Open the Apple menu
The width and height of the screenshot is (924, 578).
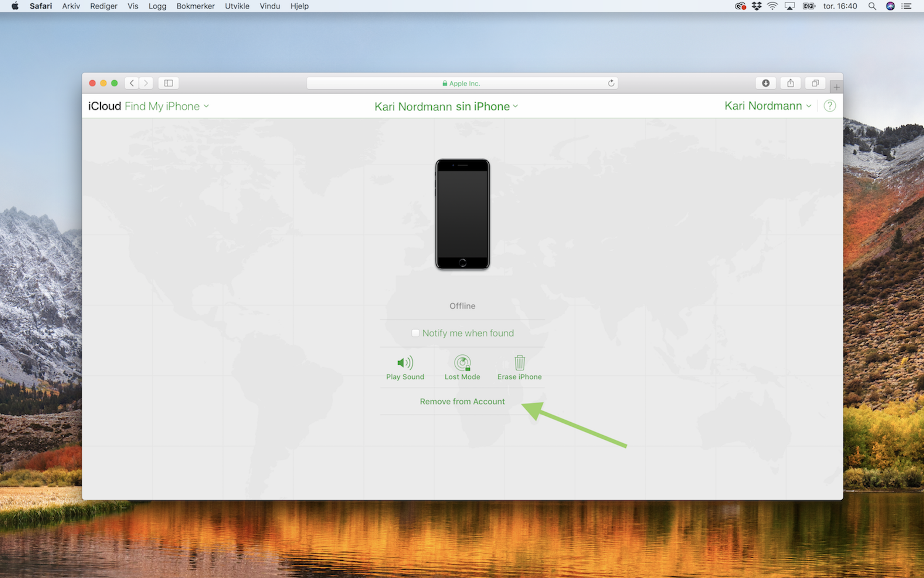pyautogui.click(x=15, y=6)
